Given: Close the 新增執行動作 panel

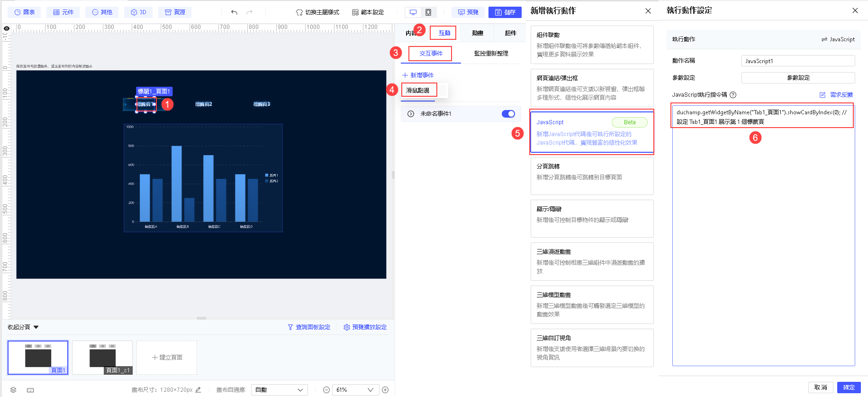Looking at the screenshot, I should [648, 11].
